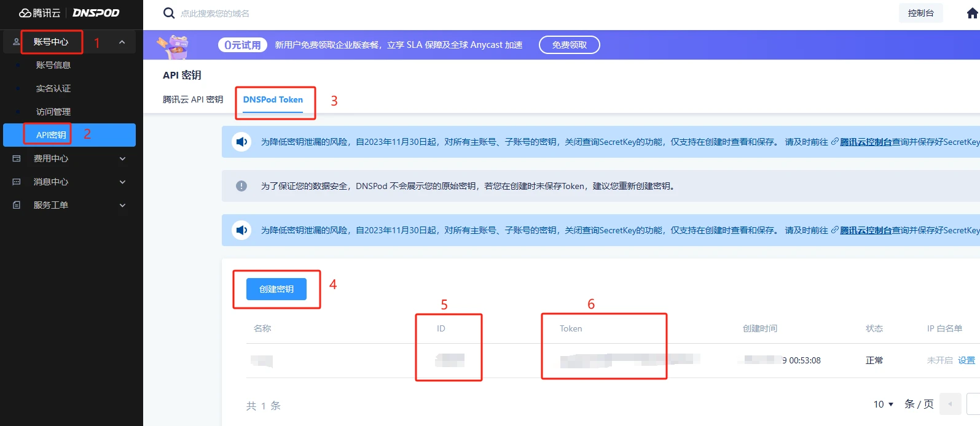This screenshot has width=980, height=426.
Task: Expand the 消息中心 menu section
Action: [x=122, y=182]
